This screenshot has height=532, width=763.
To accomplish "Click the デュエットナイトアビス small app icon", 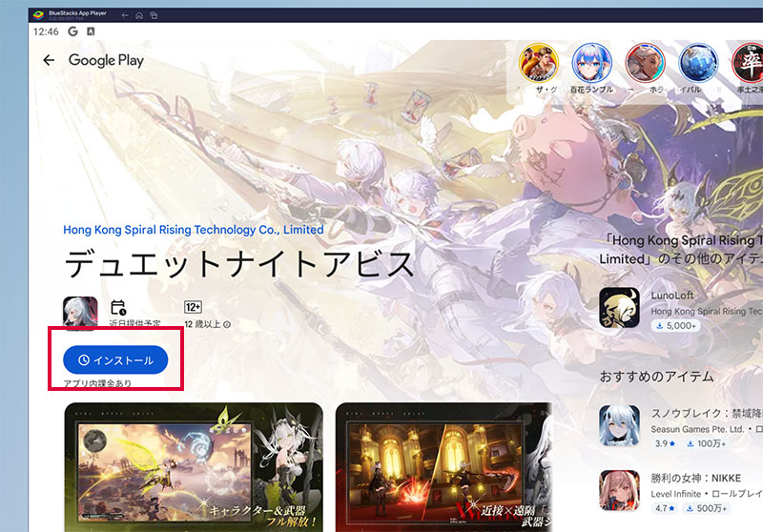I will [x=80, y=313].
